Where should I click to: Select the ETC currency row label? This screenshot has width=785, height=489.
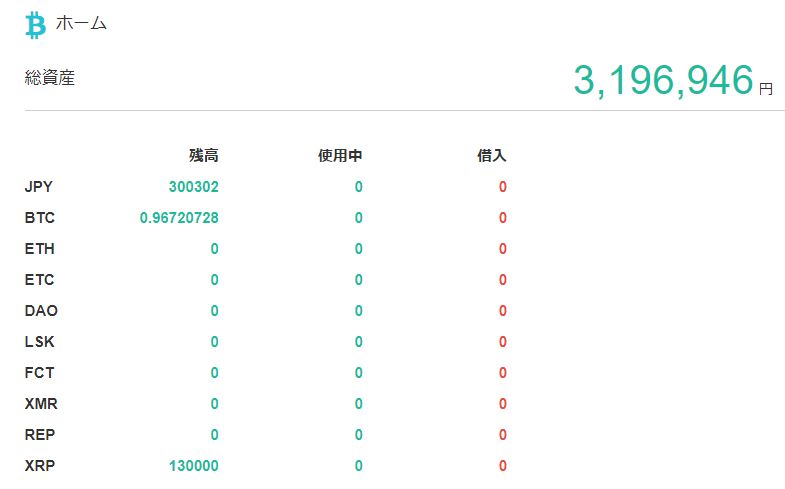[x=39, y=280]
